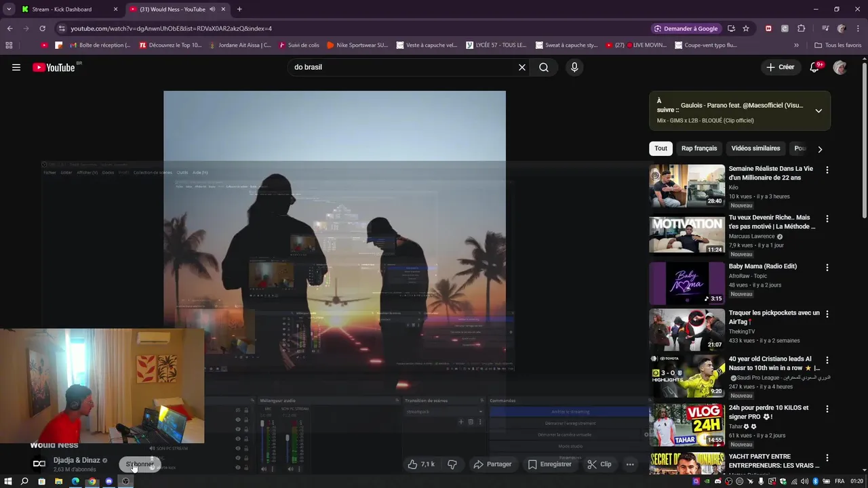Go to the YouTube home logo
This screenshot has width=868, height=488.
54,67
